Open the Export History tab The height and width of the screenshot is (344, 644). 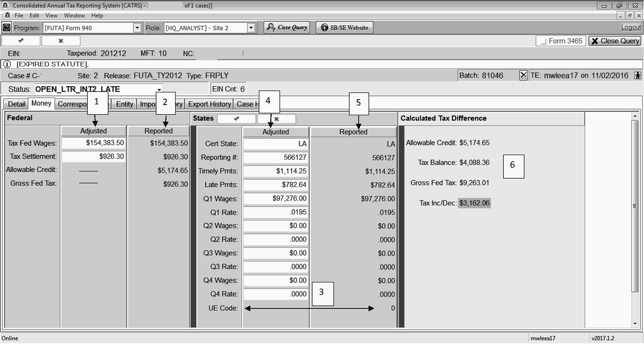209,104
